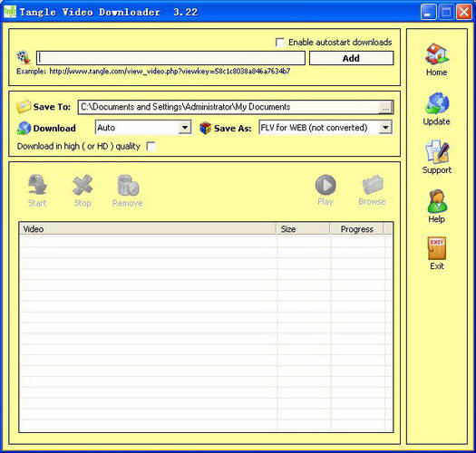Click the grayed Stop cross icon
The image size is (476, 453).
[83, 185]
